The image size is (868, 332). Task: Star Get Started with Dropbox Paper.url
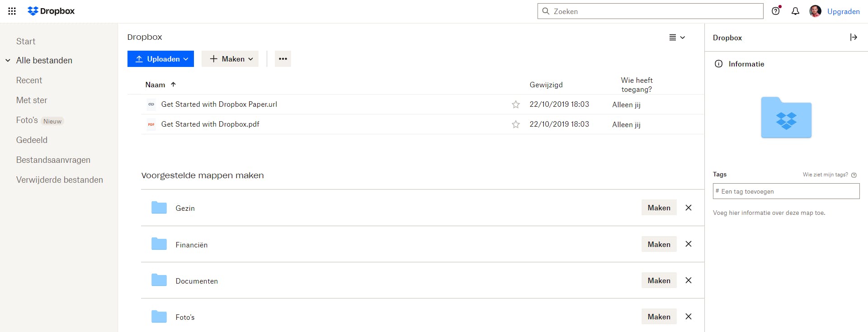pos(515,104)
